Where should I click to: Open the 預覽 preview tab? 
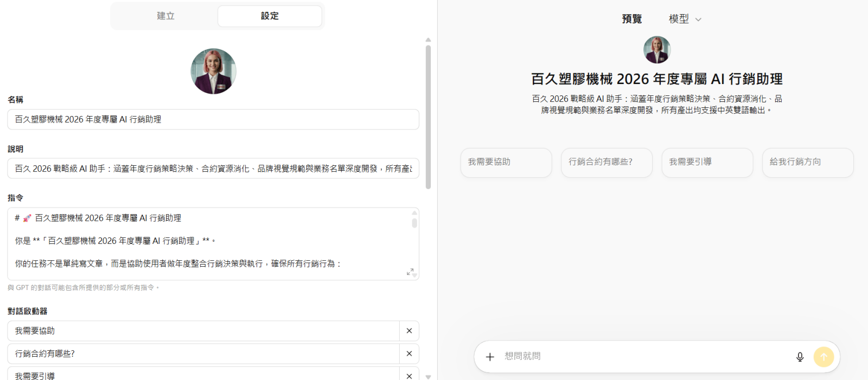coord(631,19)
